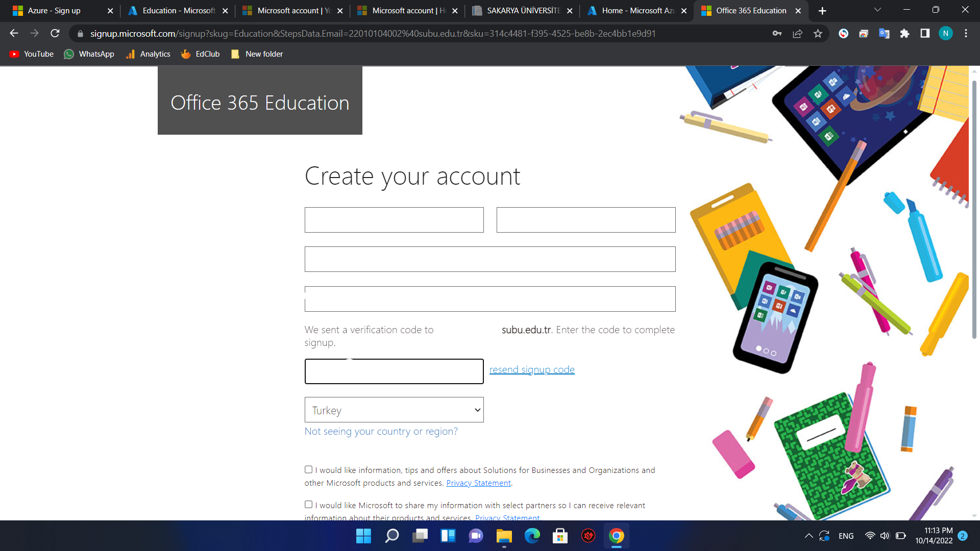Click the page vertical scrollbar thumb
This screenshot has width=980, height=551.
(x=974, y=209)
